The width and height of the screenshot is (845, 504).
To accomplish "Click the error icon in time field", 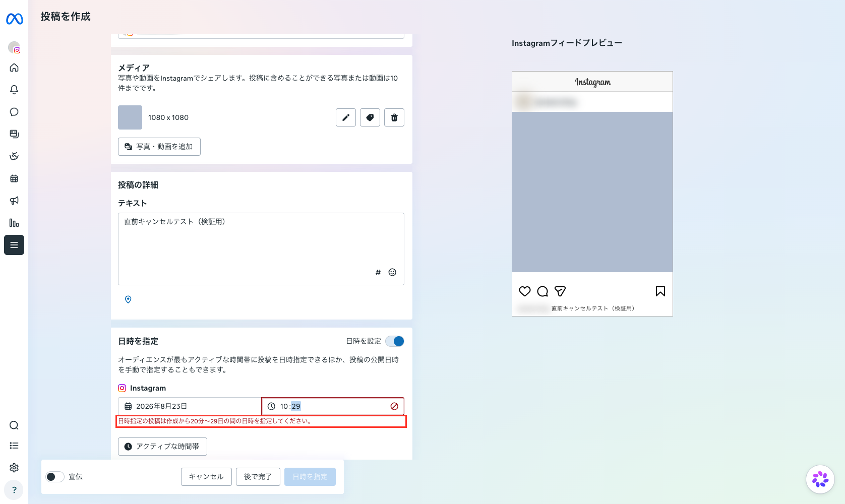I will click(394, 406).
